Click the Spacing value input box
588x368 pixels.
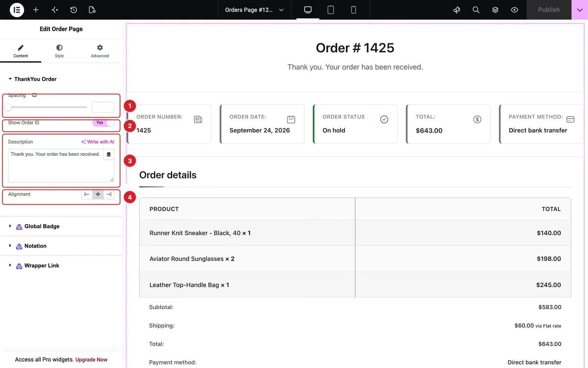click(103, 107)
